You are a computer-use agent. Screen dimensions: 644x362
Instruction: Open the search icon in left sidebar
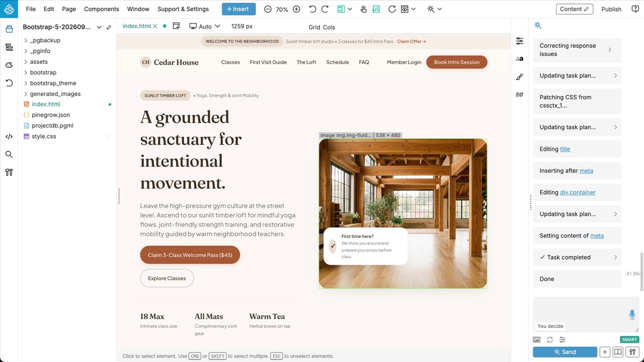(x=9, y=154)
